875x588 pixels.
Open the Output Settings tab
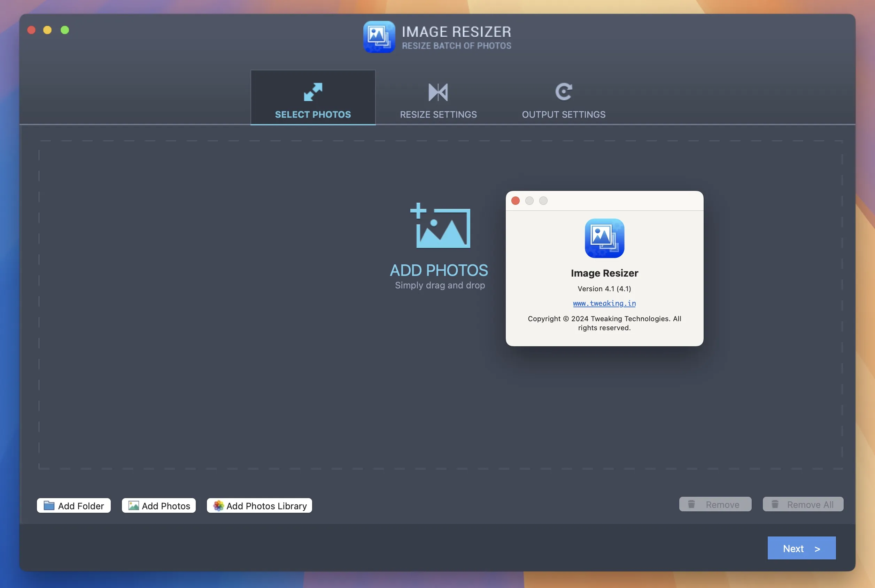(x=564, y=97)
